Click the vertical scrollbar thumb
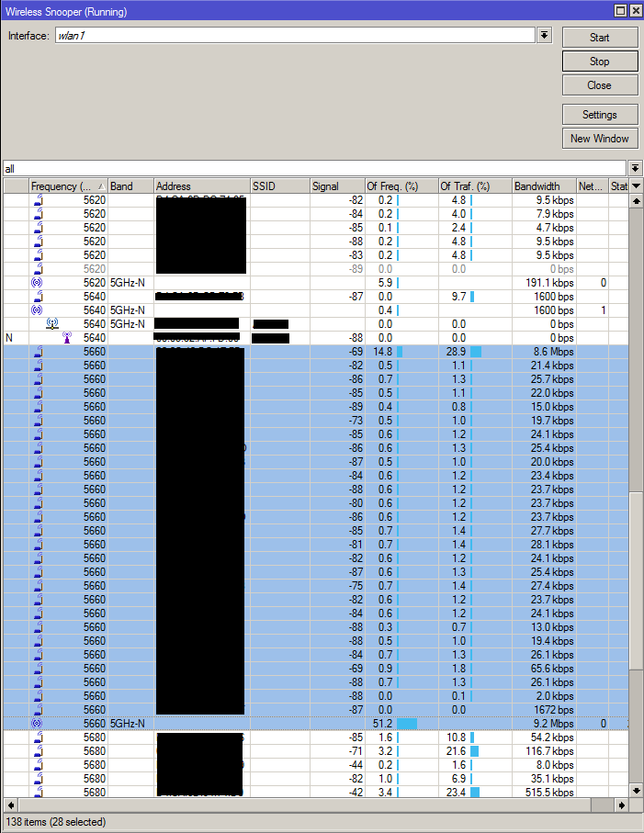This screenshot has height=833, width=644. [x=636, y=580]
